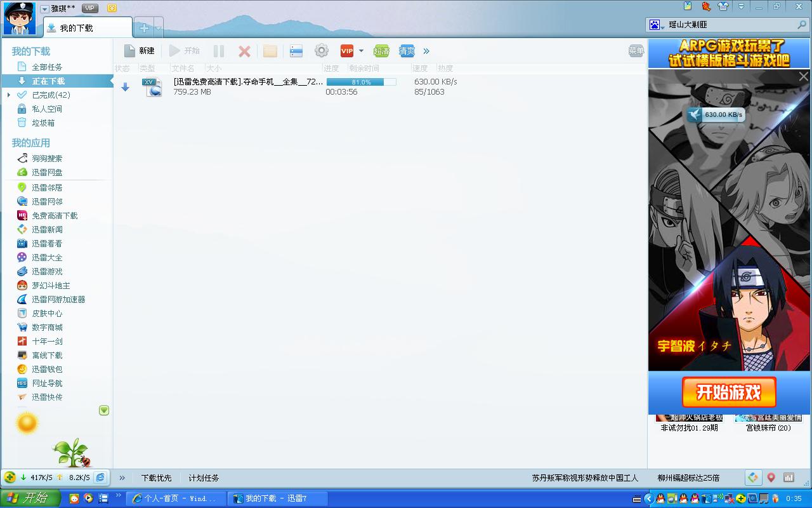The width and height of the screenshot is (812, 508).
Task: Open 十年一剑 app
Action: (47, 341)
